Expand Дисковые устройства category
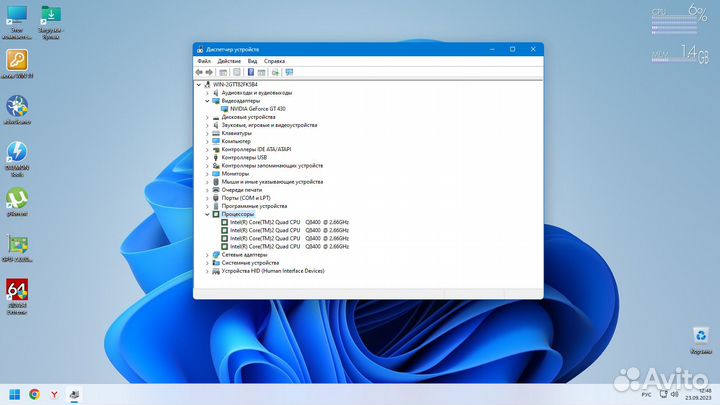This screenshot has height=405, width=720. pos(207,117)
